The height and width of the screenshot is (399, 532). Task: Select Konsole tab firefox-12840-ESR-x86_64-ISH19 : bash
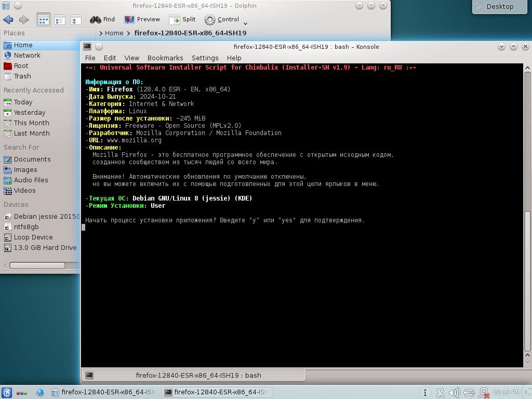tap(193, 375)
